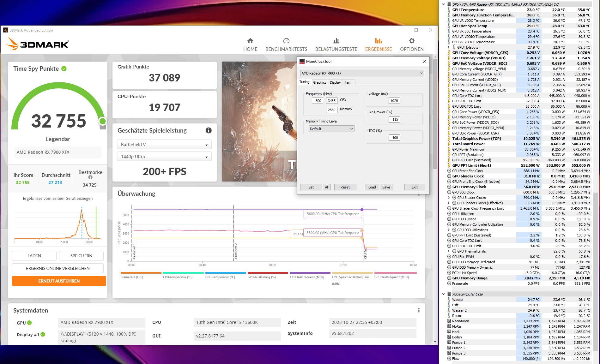Viewport: 600px width, 364px height.
Task: Open Memory Timing Level Default dropdown
Action: point(331,129)
